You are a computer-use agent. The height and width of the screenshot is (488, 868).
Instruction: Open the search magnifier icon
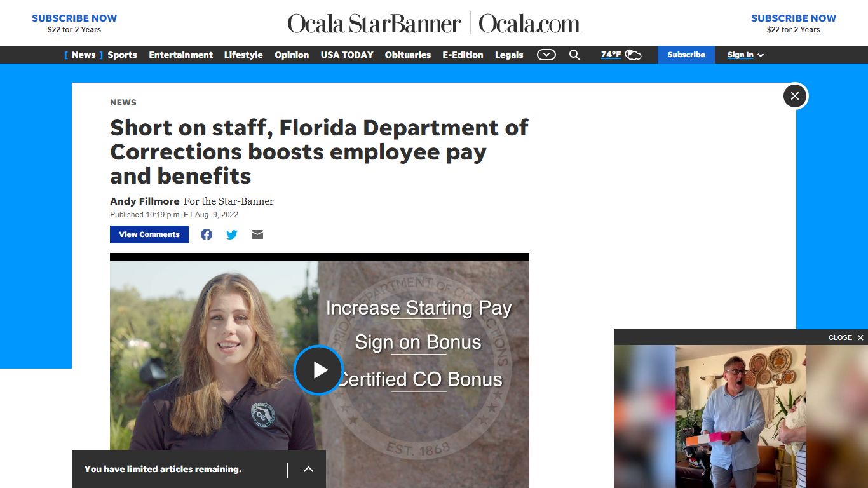[x=574, y=55]
